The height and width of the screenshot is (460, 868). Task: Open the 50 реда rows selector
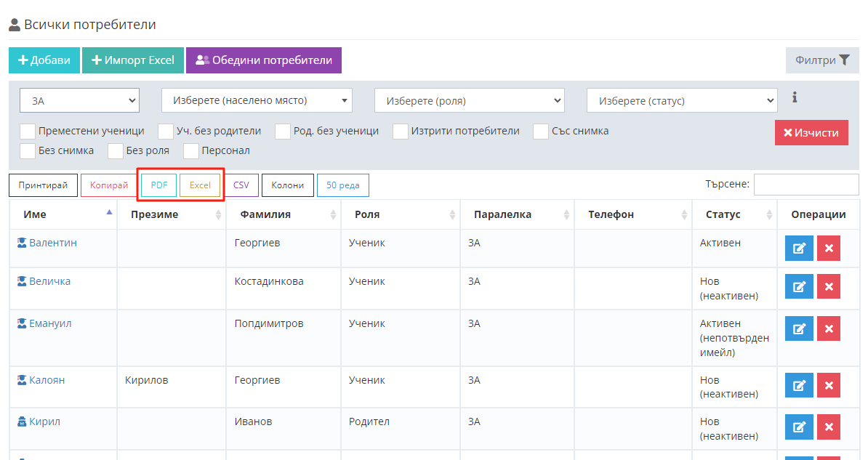pos(342,185)
